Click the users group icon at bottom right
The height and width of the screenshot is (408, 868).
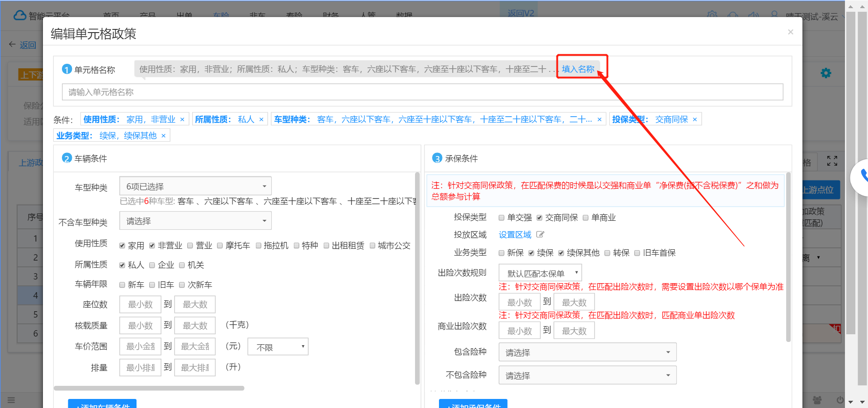coord(817,400)
